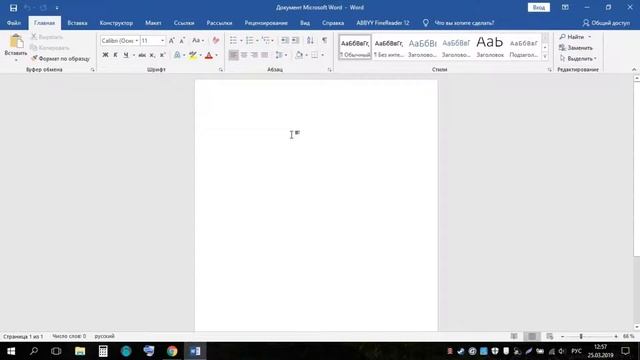The height and width of the screenshot is (360, 640).
Task: Click the save icon in title bar
Action: coord(13,8)
